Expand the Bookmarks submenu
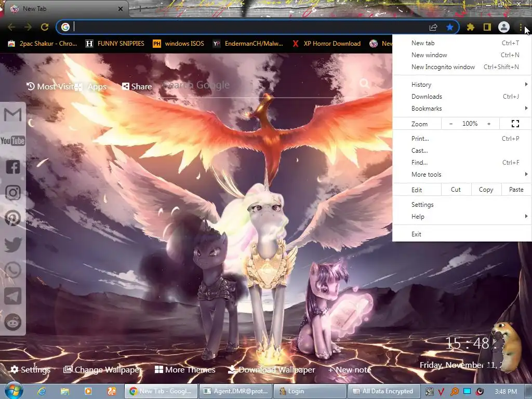Screen dimensions: 532x399 click(462, 109)
